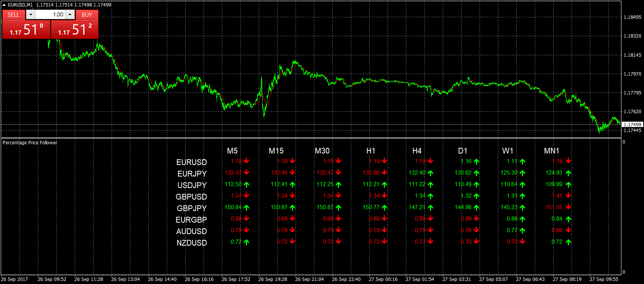The image size is (644, 284).
Task: Click the GBPJPY H4 value 147.21
Action: [x=417, y=207]
